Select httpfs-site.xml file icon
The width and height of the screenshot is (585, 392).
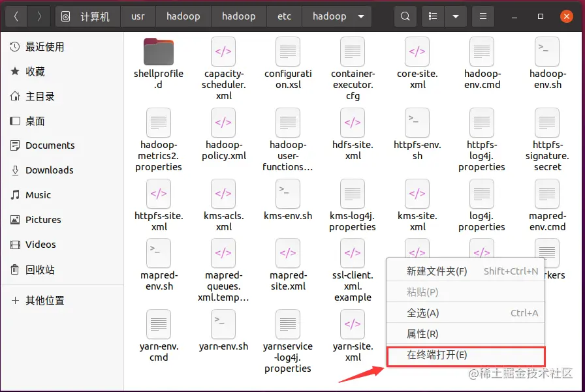[159, 194]
